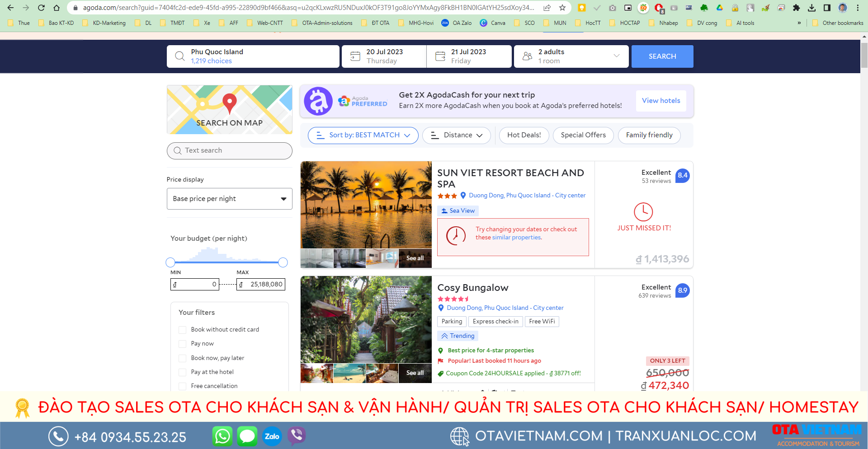Open the Canva bookmark

point(492,23)
